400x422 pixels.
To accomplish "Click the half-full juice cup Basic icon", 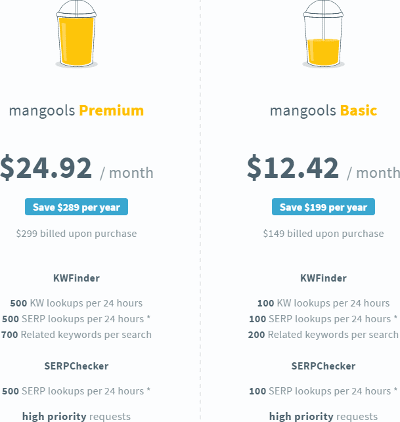I will click(323, 34).
